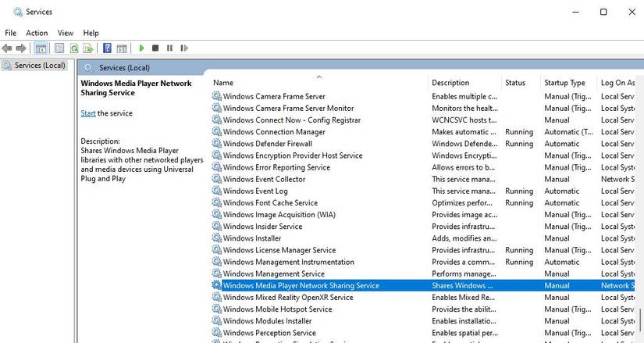Viewport: 644px width, 343px height.
Task: Start the service with green play icon
Action: [142, 48]
